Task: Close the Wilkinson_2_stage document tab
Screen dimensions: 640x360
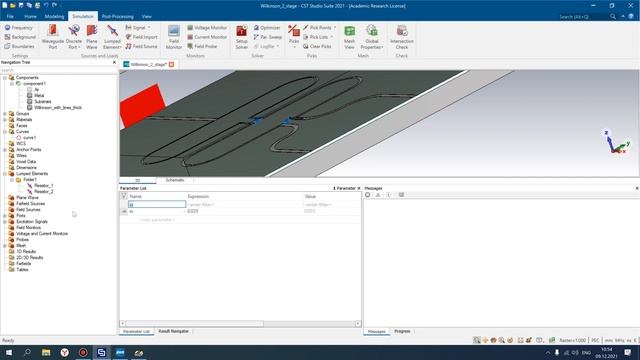Action: 171,64
